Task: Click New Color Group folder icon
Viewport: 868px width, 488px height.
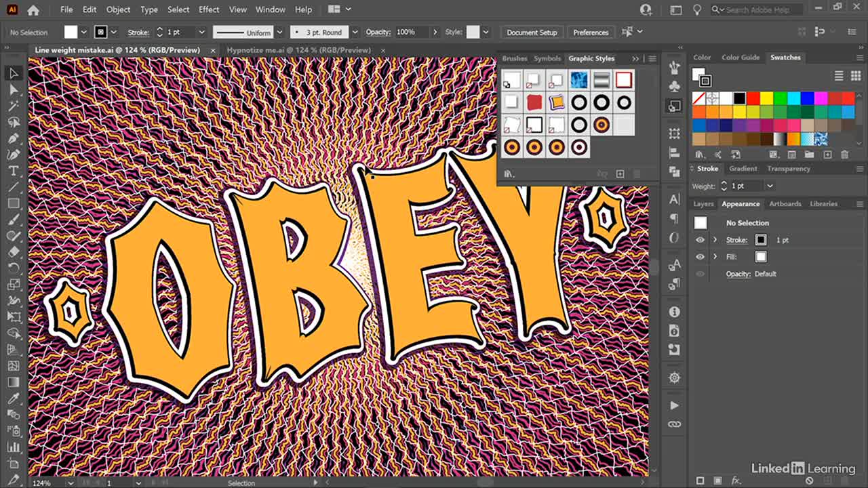Action: (810, 155)
